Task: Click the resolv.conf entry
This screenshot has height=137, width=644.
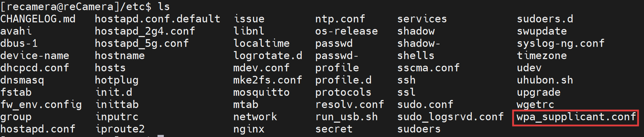Action: click(x=350, y=104)
